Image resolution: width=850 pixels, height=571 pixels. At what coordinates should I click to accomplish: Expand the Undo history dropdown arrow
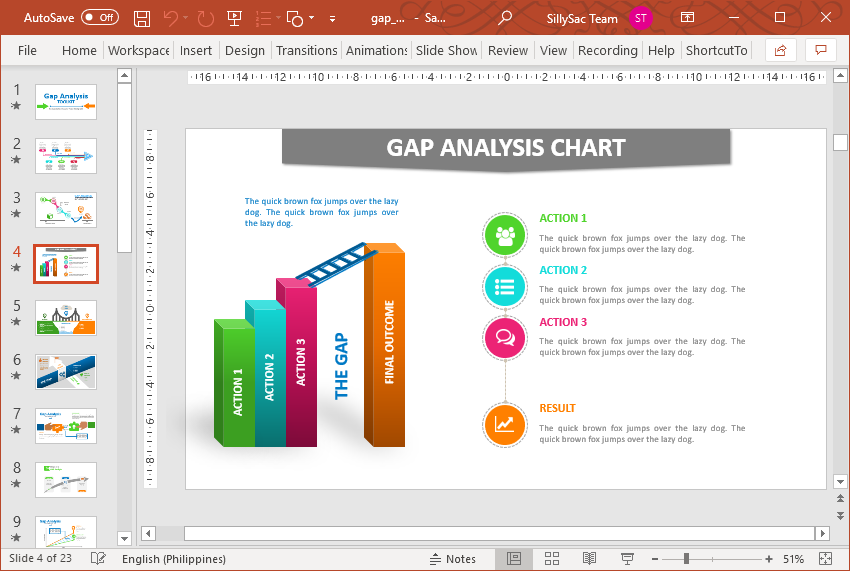click(x=187, y=18)
